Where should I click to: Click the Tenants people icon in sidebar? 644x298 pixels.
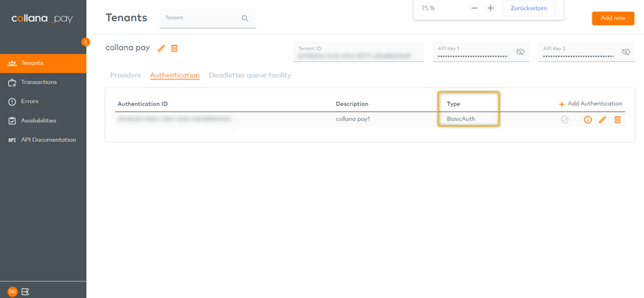(x=12, y=63)
